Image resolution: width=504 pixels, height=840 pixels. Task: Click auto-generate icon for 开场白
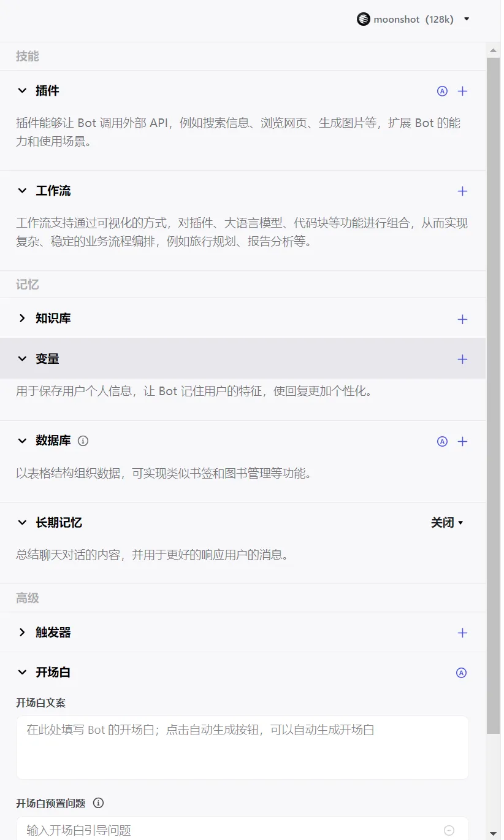coord(462,672)
